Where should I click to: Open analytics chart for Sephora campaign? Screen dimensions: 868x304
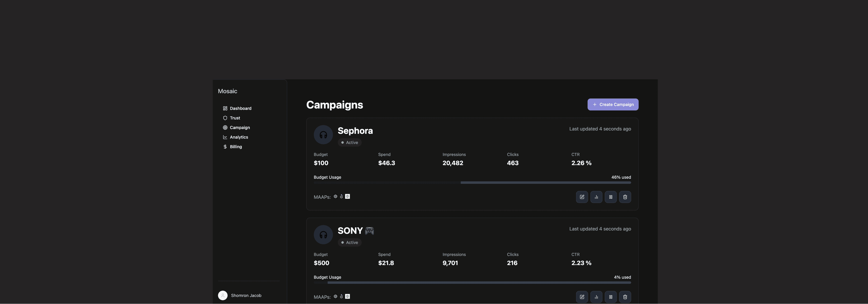tap(596, 197)
